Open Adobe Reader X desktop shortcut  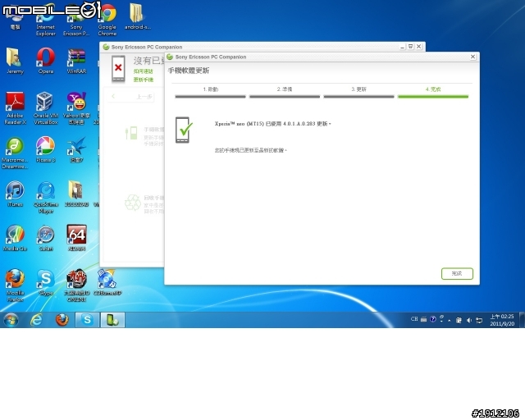pyautogui.click(x=15, y=108)
